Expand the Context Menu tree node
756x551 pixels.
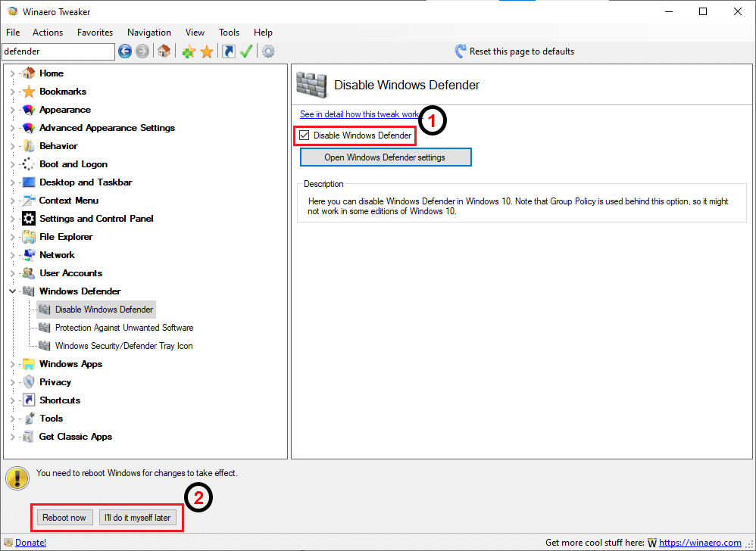click(x=13, y=201)
